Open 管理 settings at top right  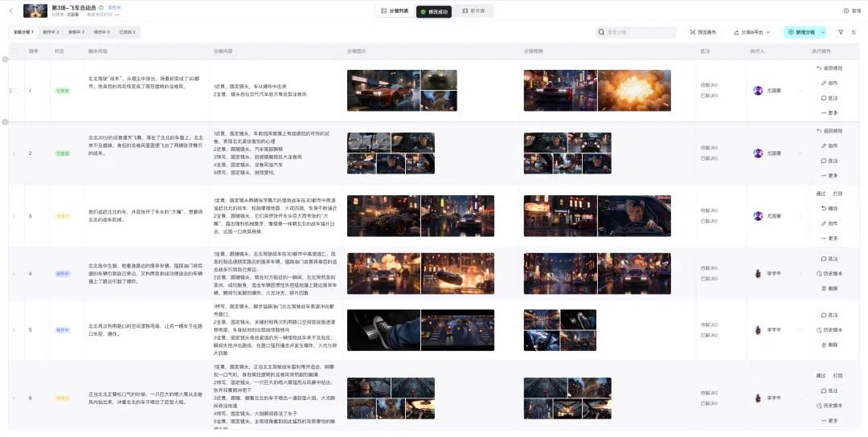(852, 10)
